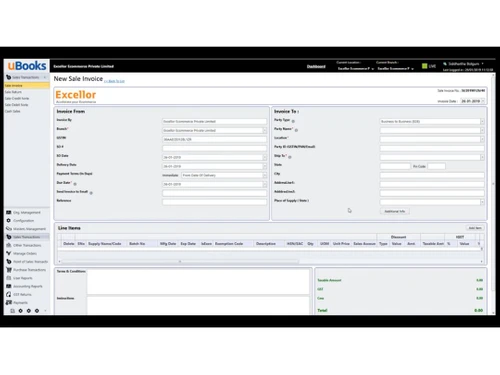Image resolution: width=500 pixels, height=375 pixels.
Task: Click Send Invoice to Email field
Action: 214,193
